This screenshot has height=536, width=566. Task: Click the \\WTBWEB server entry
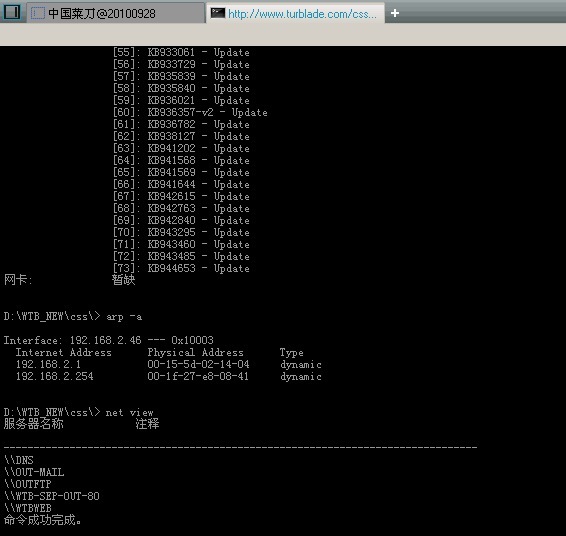click(28, 508)
